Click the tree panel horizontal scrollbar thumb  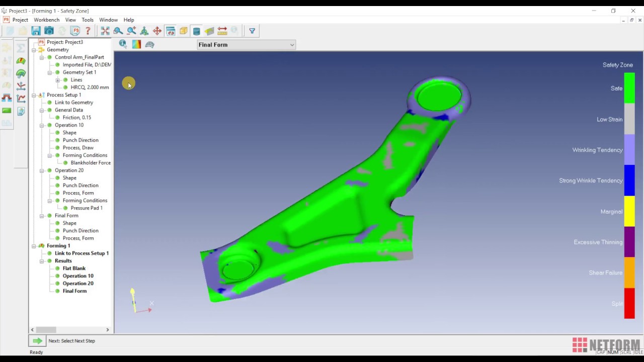coord(46,330)
